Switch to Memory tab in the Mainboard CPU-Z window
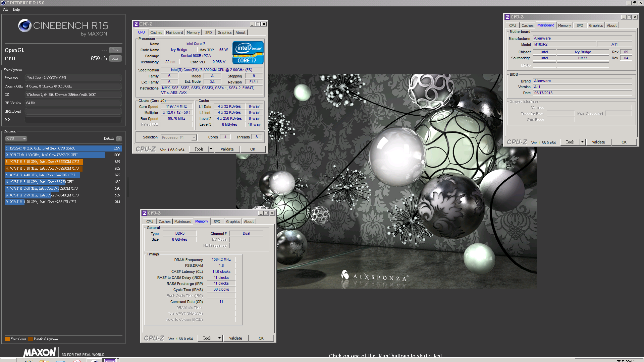This screenshot has width=644, height=362. [565, 25]
